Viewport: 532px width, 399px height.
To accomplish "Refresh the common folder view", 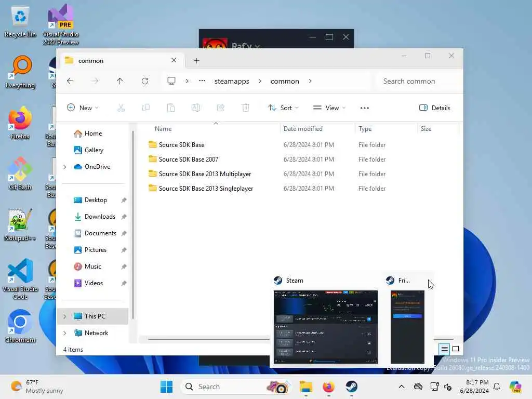I will [x=145, y=81].
